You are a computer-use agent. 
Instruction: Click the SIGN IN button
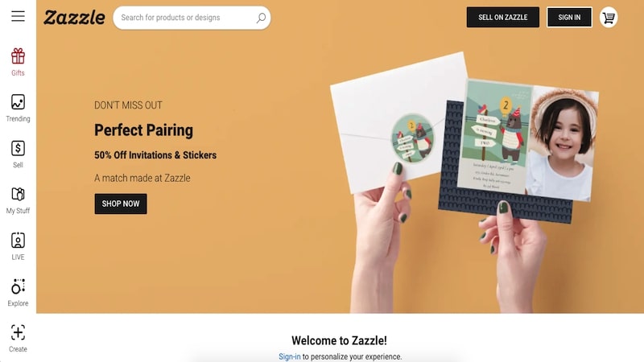pyautogui.click(x=569, y=17)
